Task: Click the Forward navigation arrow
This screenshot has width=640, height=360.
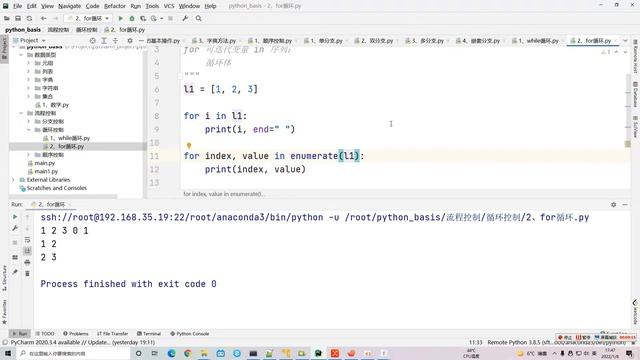Action: (x=56, y=18)
